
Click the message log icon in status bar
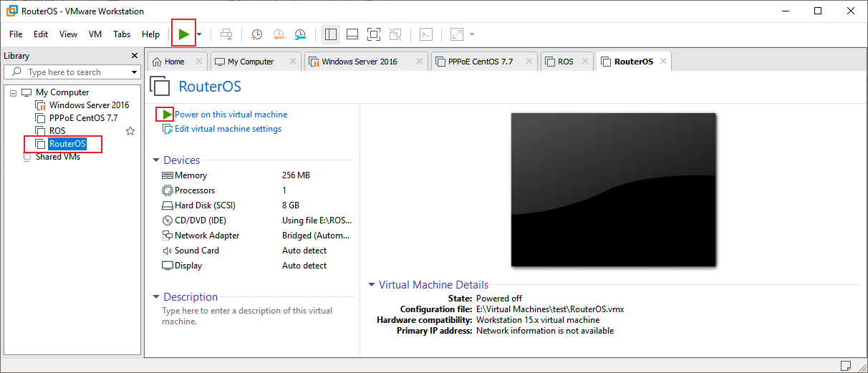[847, 364]
